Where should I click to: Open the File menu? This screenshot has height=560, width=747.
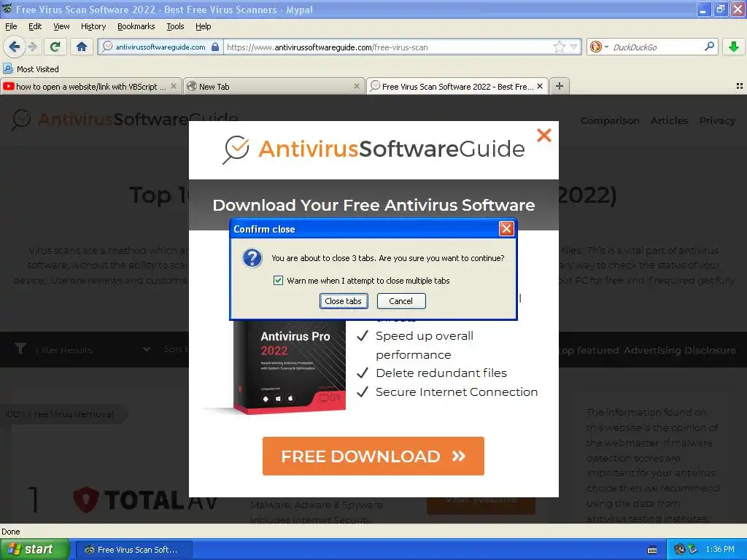[11, 26]
